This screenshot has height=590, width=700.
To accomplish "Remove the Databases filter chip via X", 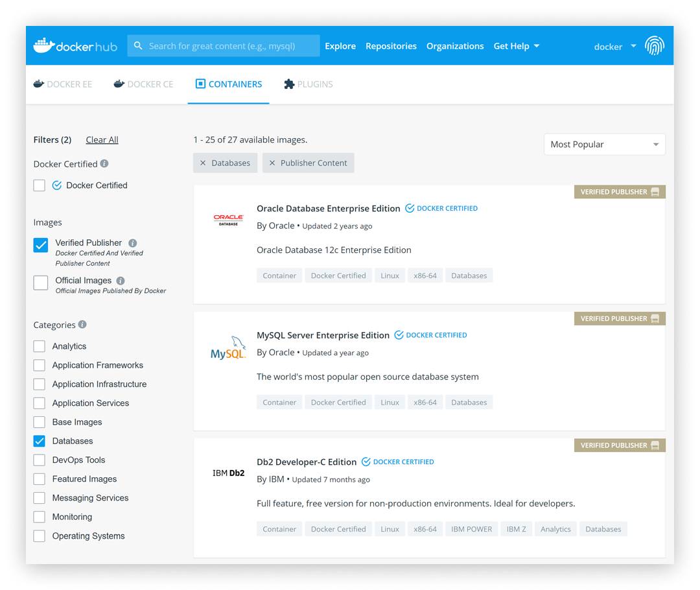I will pyautogui.click(x=203, y=163).
